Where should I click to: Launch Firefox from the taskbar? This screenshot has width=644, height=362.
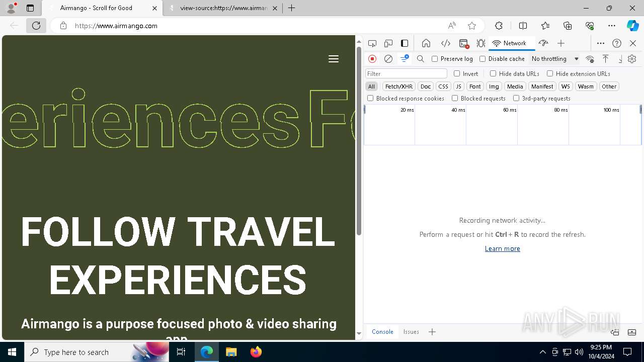pyautogui.click(x=256, y=352)
